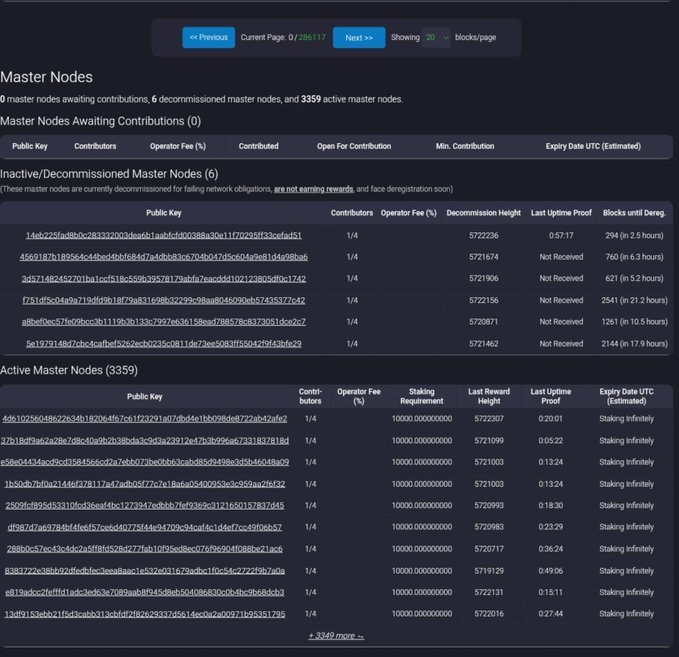
Task: Select last reward height 5722307
Action: click(x=489, y=419)
